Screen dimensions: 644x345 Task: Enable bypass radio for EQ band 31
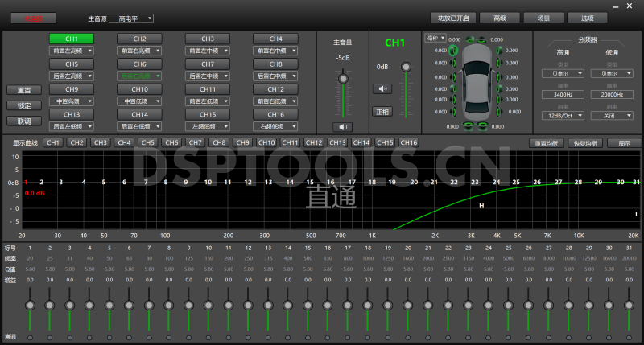629,338
